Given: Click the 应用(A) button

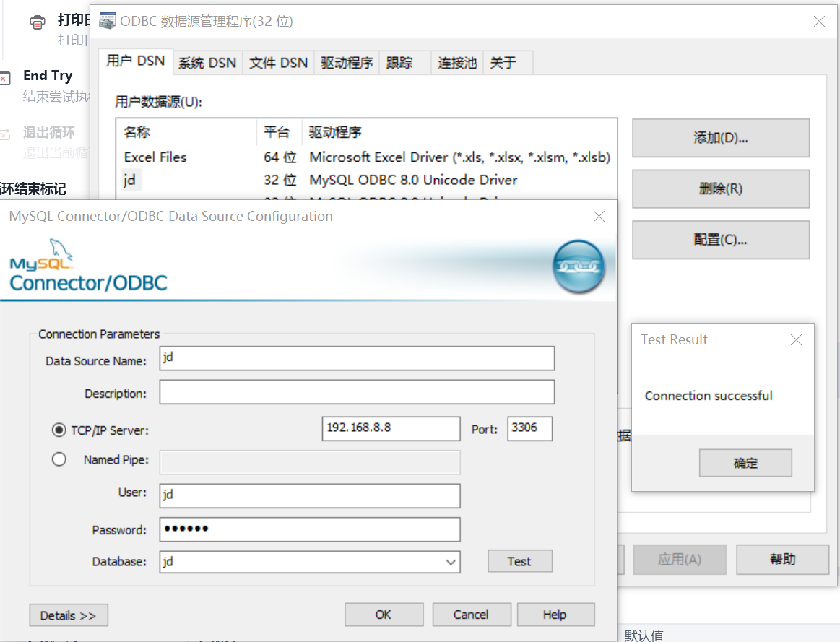Looking at the screenshot, I should coord(680,560).
